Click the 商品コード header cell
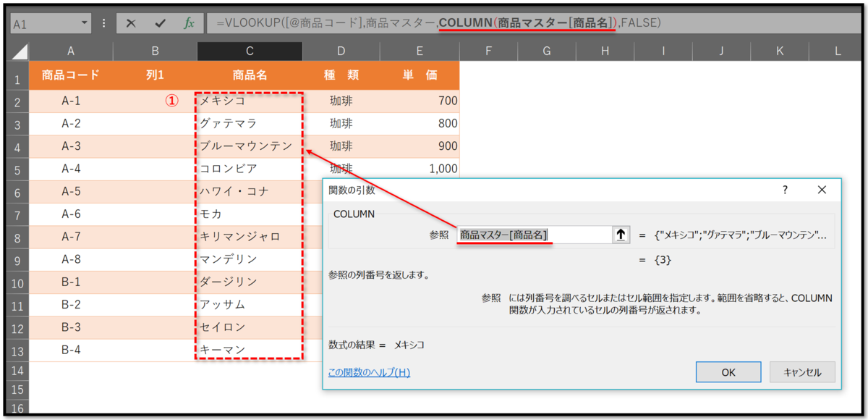Image resolution: width=868 pixels, height=420 pixels. (70, 75)
